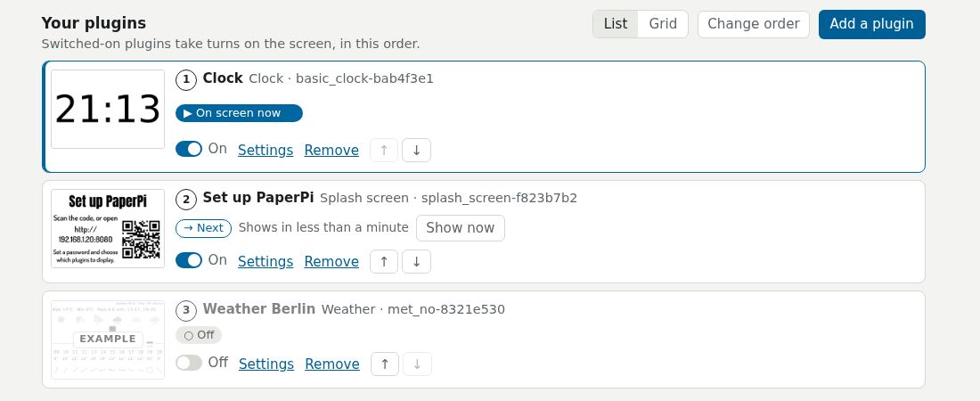
Task: Click the Weather Berlin plugin title
Action: point(258,309)
